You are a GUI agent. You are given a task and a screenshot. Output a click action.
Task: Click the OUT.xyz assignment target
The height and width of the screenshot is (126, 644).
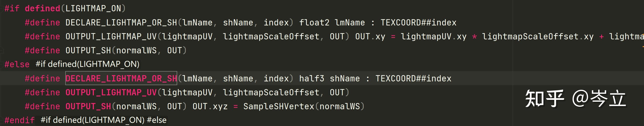210,107
